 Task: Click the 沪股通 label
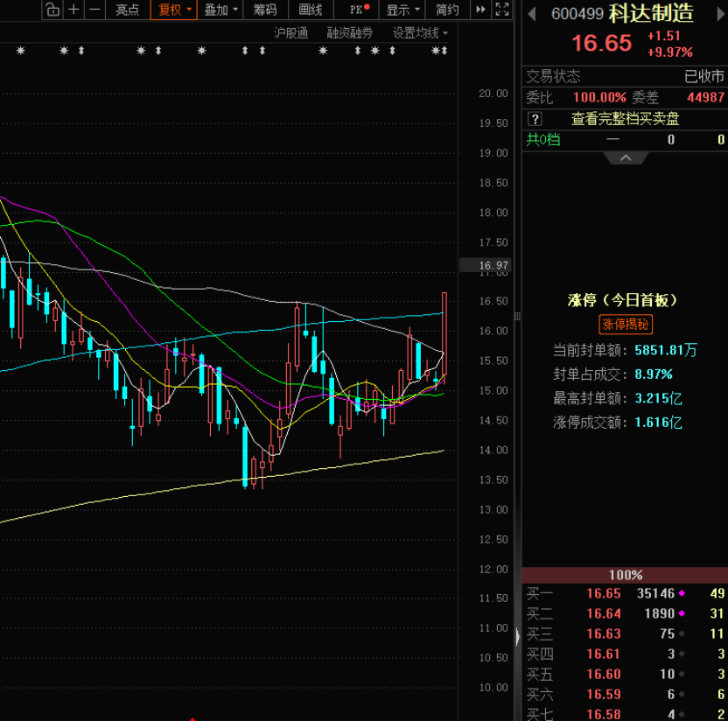pyautogui.click(x=291, y=33)
